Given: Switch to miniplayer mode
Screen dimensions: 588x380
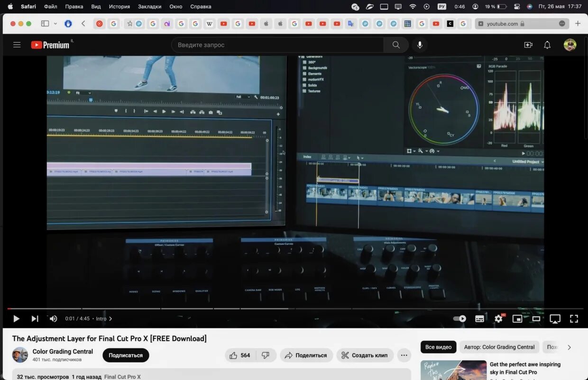Looking at the screenshot, I should click(x=517, y=318).
